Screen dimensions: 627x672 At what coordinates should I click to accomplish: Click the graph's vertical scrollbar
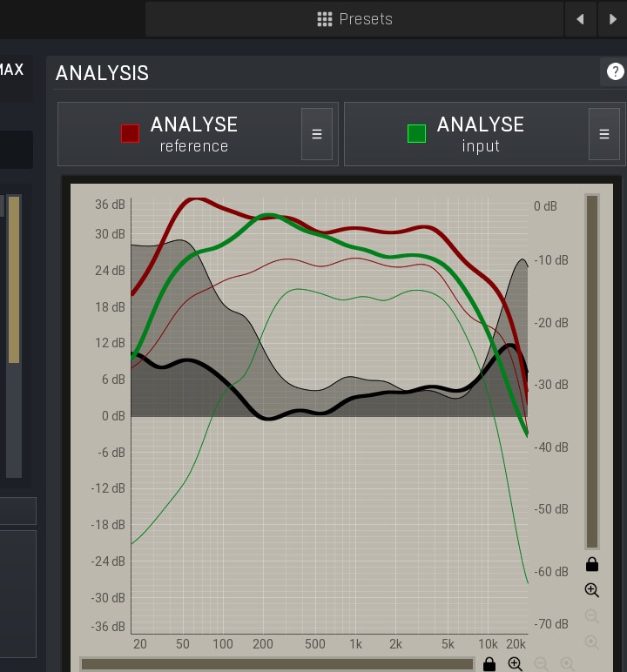click(592, 372)
